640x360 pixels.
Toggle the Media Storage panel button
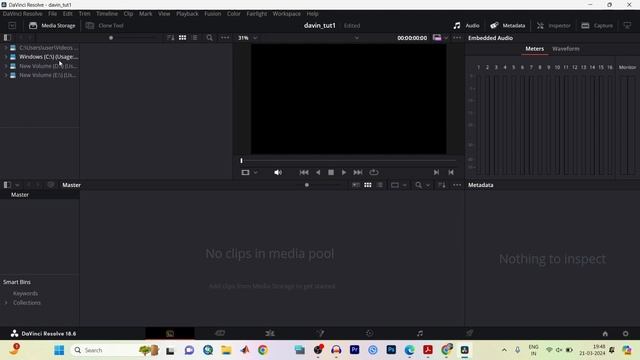52,25
